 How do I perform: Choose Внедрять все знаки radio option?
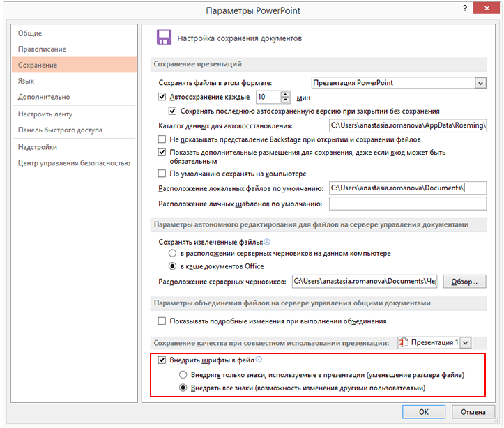[183, 388]
